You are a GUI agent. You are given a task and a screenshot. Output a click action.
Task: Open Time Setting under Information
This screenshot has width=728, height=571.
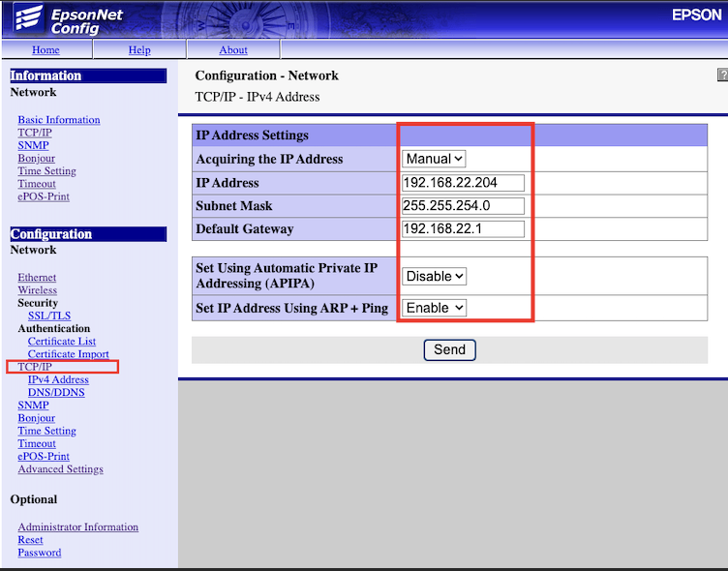(46, 171)
